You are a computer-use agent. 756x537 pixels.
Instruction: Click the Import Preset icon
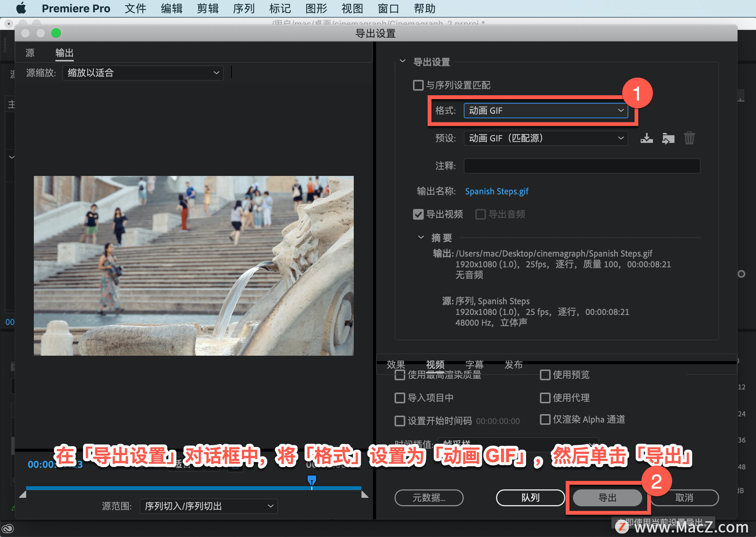[x=668, y=138]
